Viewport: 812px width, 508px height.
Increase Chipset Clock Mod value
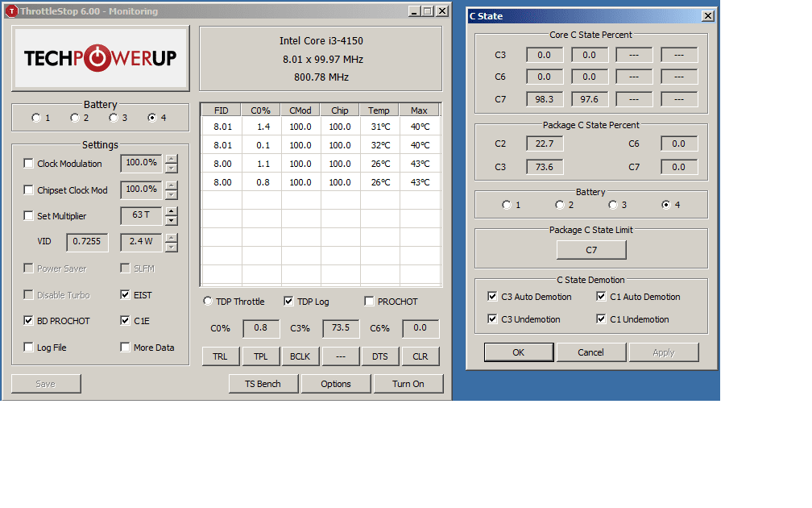coord(172,185)
